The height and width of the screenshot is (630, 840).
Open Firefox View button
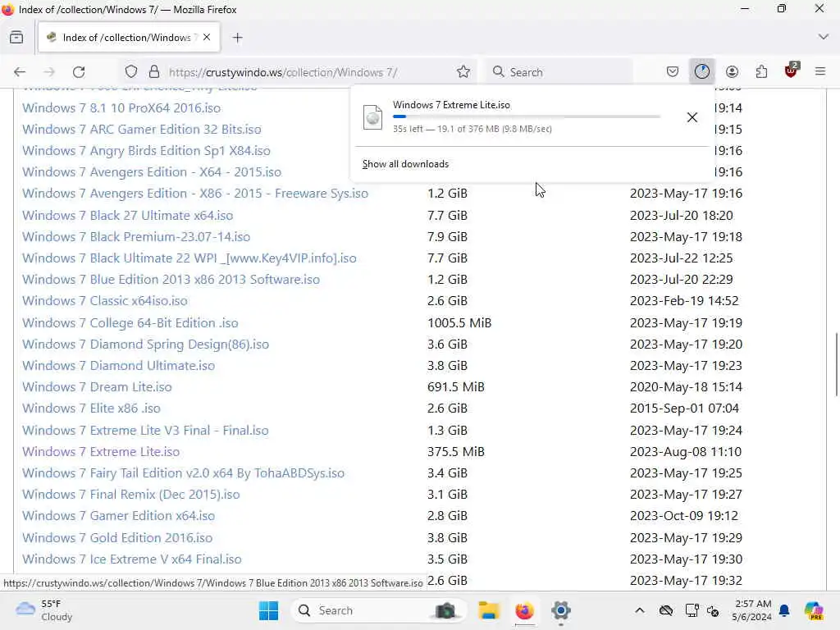coord(16,38)
